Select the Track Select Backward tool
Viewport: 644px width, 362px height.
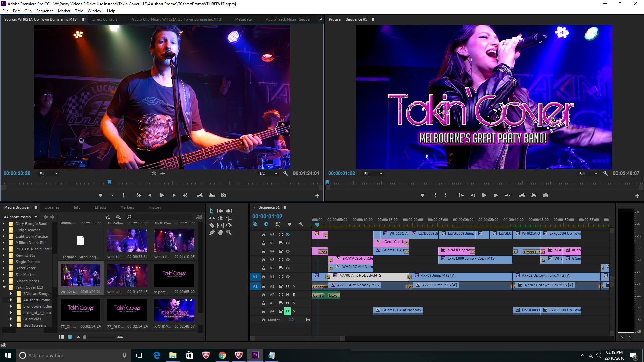pos(229,211)
